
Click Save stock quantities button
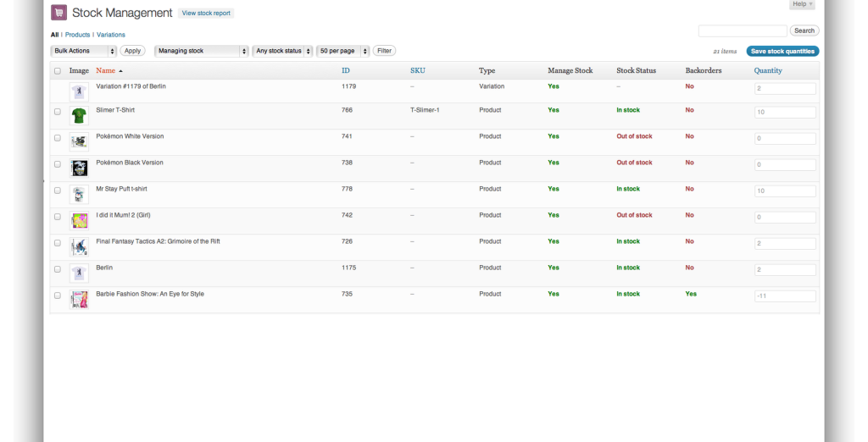(782, 52)
